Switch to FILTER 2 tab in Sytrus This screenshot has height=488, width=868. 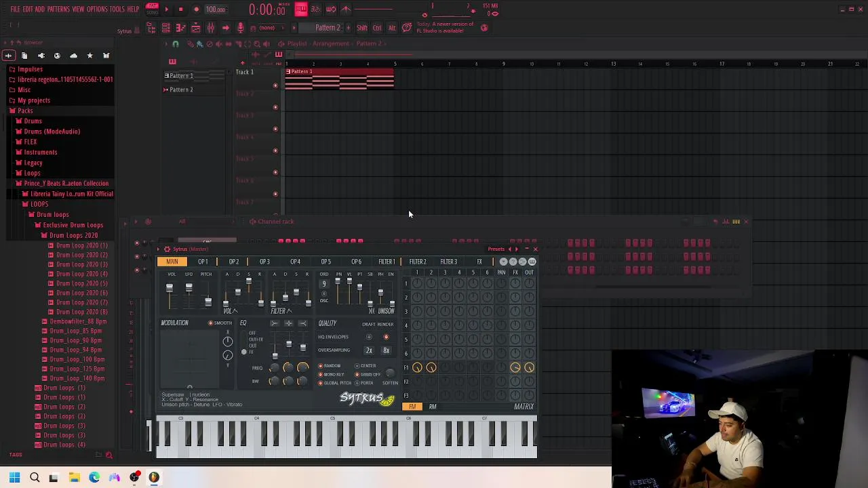(418, 262)
